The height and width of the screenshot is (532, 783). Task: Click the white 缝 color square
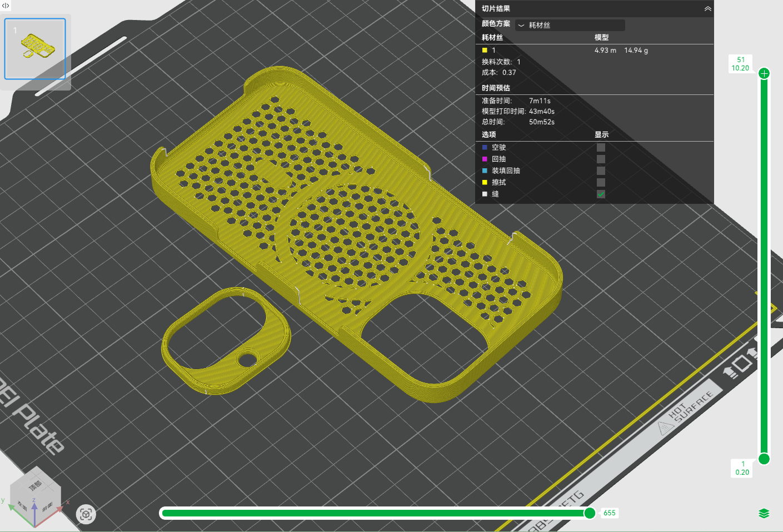[485, 194]
